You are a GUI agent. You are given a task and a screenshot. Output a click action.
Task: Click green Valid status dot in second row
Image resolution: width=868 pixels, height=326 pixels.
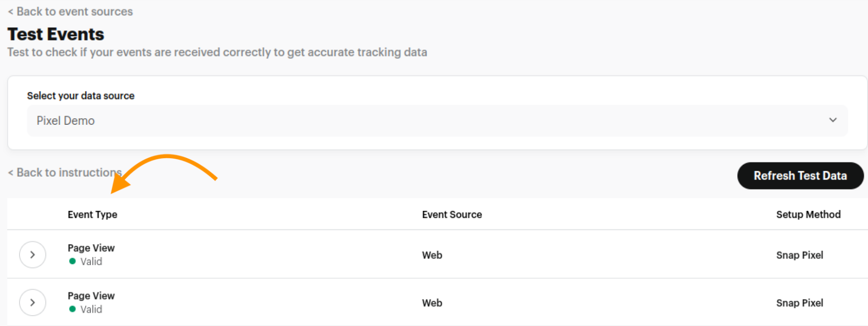[x=73, y=309]
